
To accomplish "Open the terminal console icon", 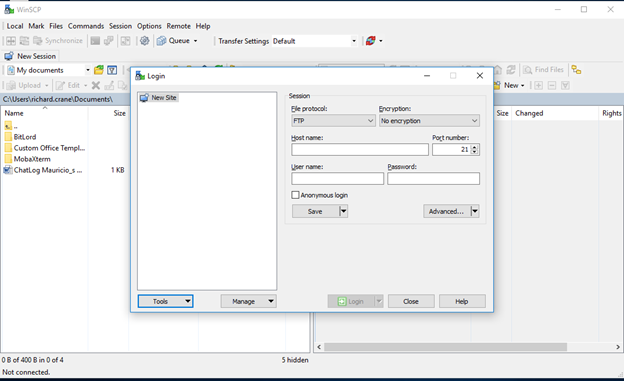I will (95, 41).
